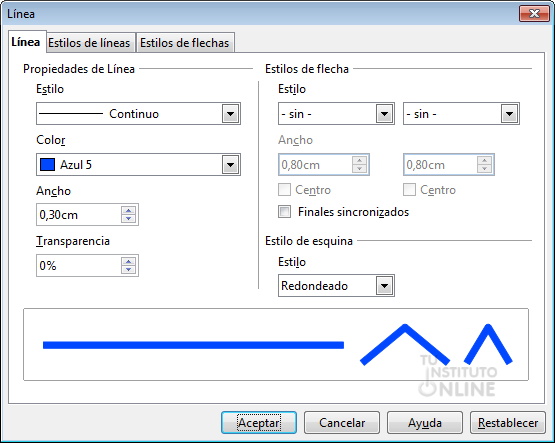Switch to Estilos de líneas tab
The image size is (555, 443).
[x=89, y=43]
